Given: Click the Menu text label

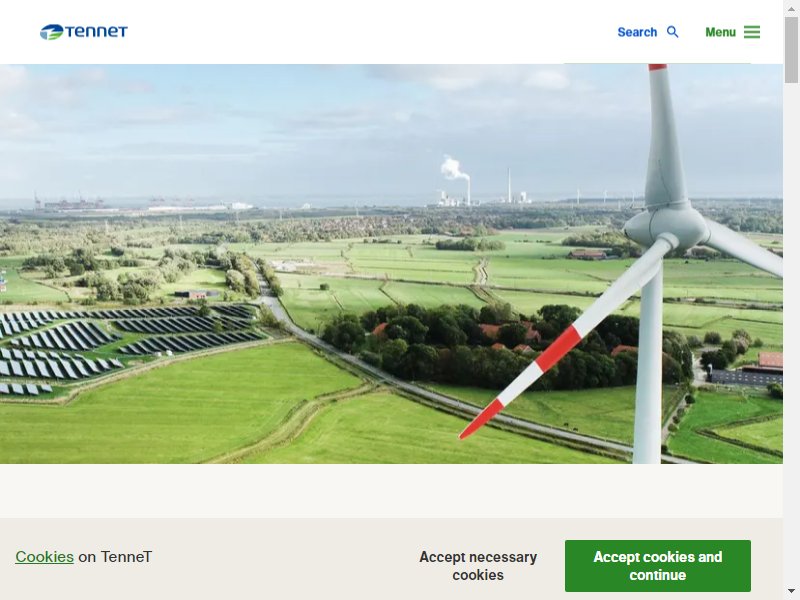Looking at the screenshot, I should 720,32.
